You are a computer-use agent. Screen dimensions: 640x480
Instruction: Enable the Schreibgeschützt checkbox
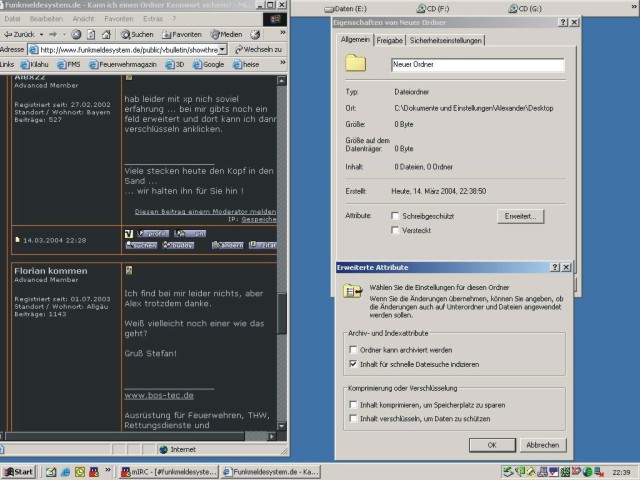click(x=395, y=215)
